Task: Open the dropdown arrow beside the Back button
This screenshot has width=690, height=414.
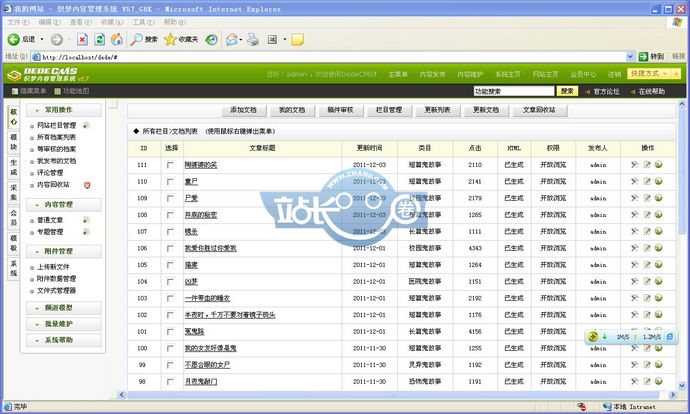Action: (42, 40)
